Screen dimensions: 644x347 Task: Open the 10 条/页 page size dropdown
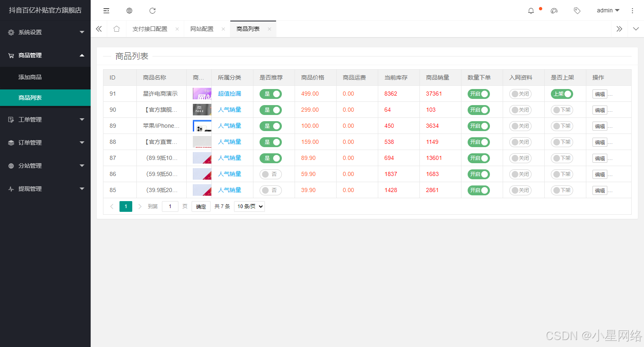click(249, 206)
